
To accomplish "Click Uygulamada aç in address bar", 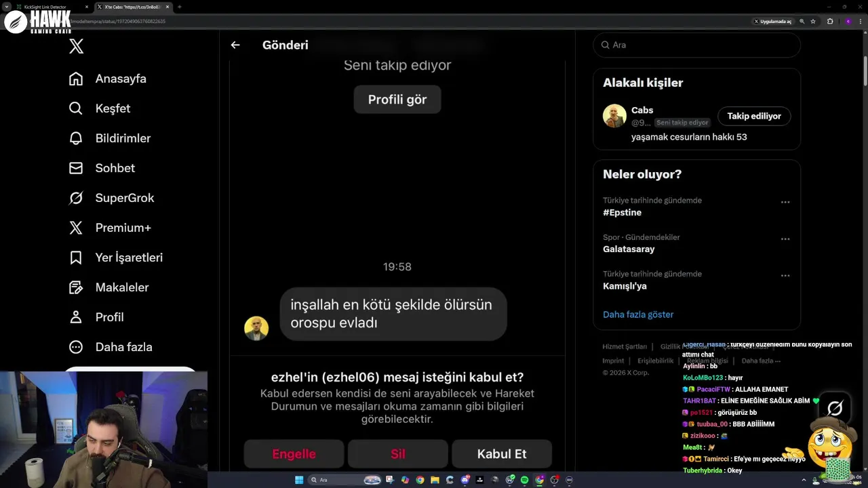I will click(x=772, y=21).
